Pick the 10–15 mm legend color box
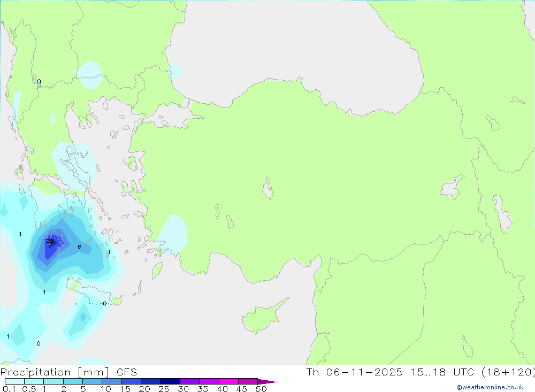Screen dimensions: 535x392 pos(112,381)
